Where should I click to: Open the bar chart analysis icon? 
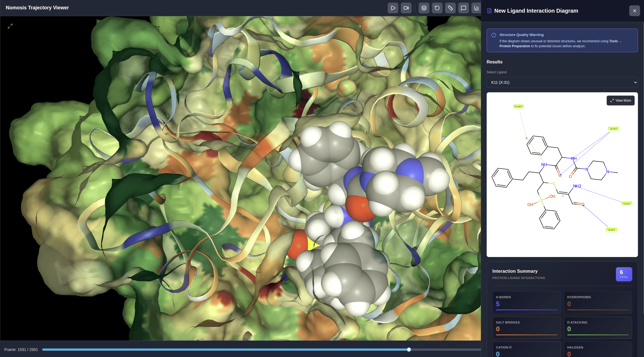click(x=476, y=8)
